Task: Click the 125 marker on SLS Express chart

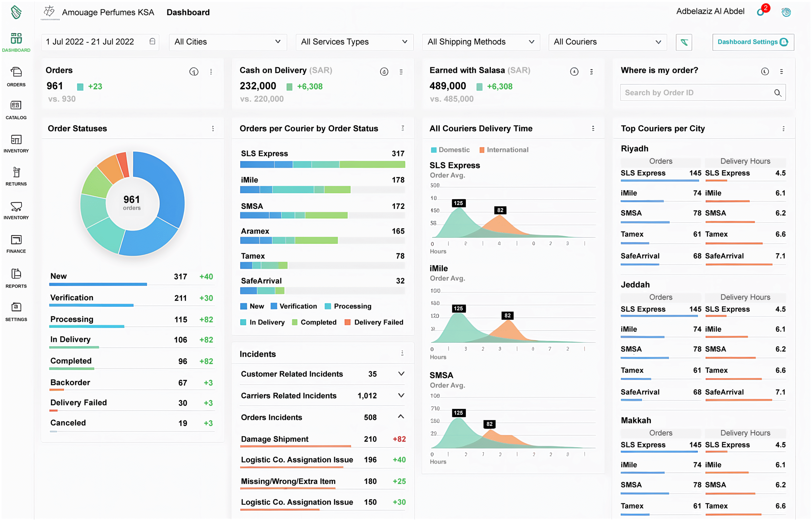Action: click(x=458, y=203)
